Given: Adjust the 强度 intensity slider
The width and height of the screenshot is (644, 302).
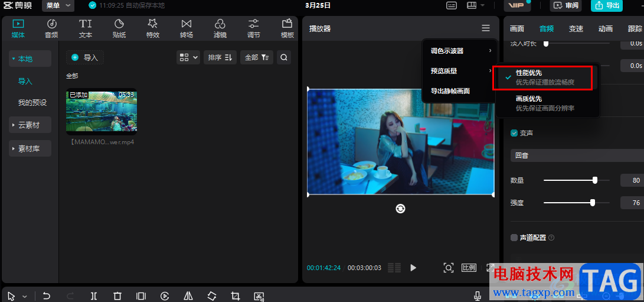Looking at the screenshot, I should 577,203.
